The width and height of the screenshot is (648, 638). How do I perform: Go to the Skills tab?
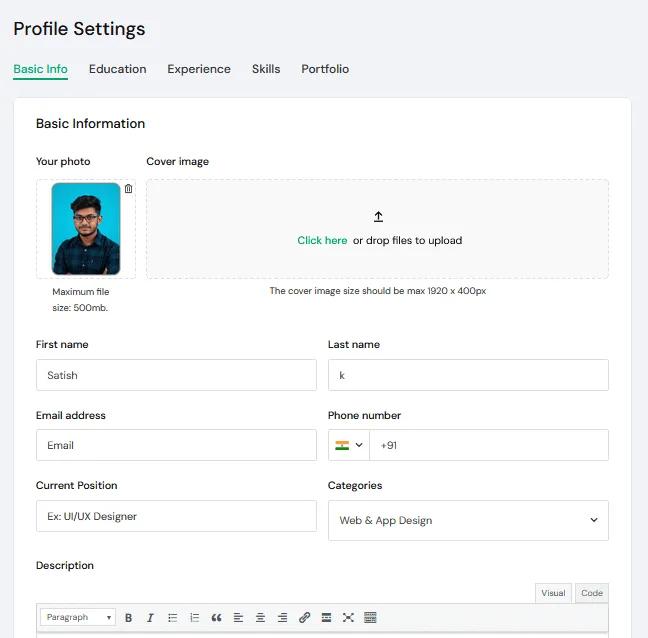[x=266, y=69]
